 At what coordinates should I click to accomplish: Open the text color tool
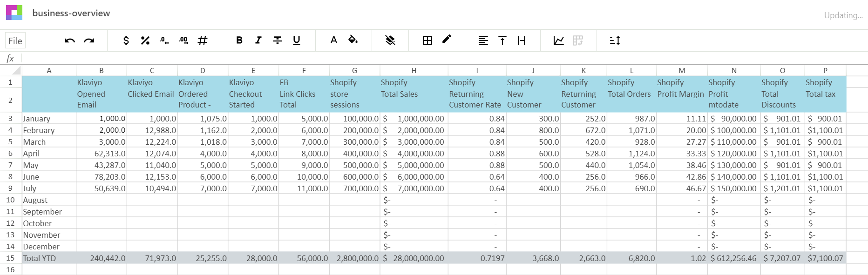pyautogui.click(x=334, y=40)
